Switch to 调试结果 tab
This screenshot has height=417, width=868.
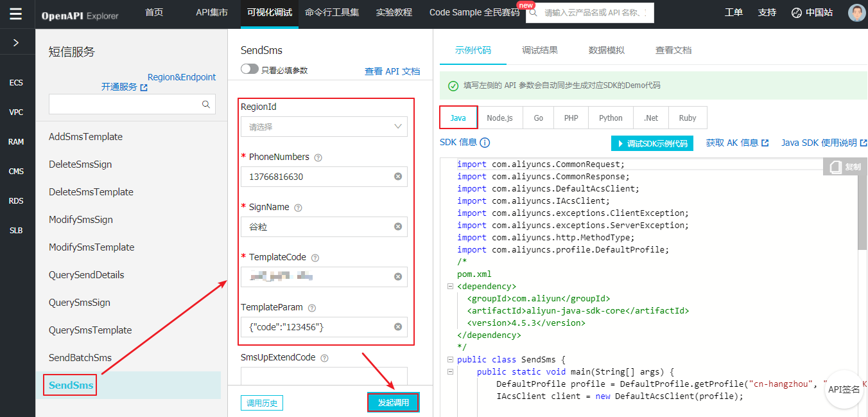pyautogui.click(x=540, y=50)
